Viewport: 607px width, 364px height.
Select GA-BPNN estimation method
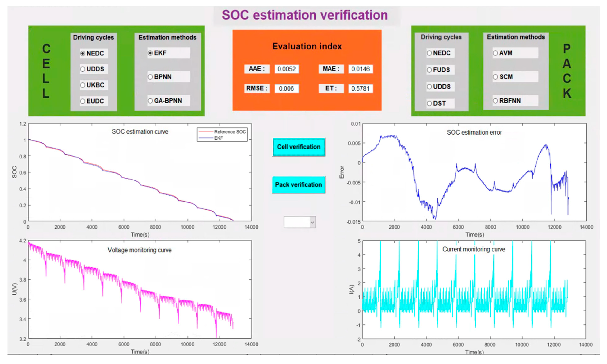coord(150,101)
